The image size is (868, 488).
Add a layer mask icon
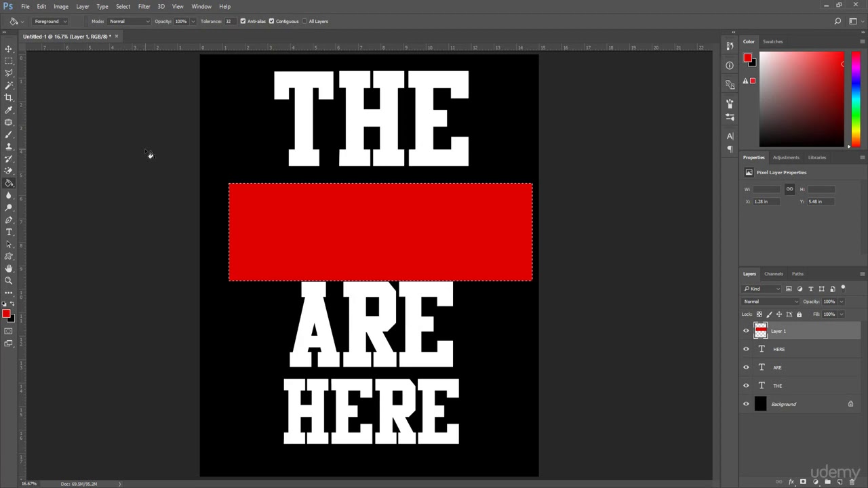point(803,482)
